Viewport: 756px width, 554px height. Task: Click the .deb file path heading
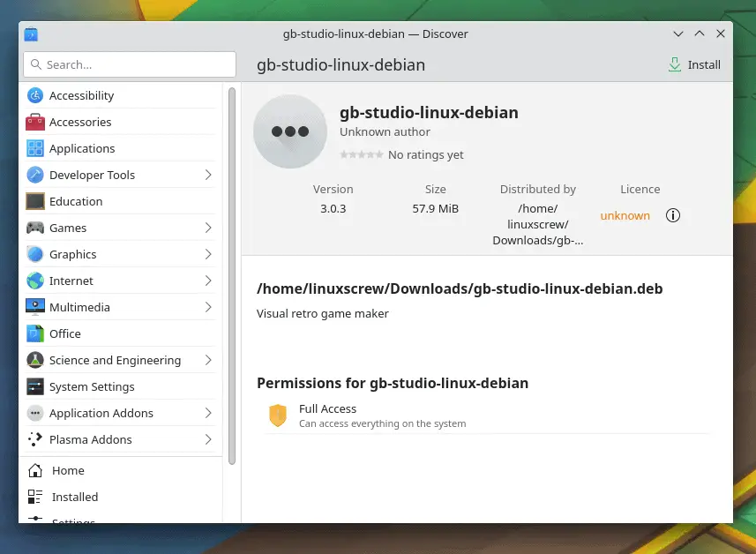(460, 288)
